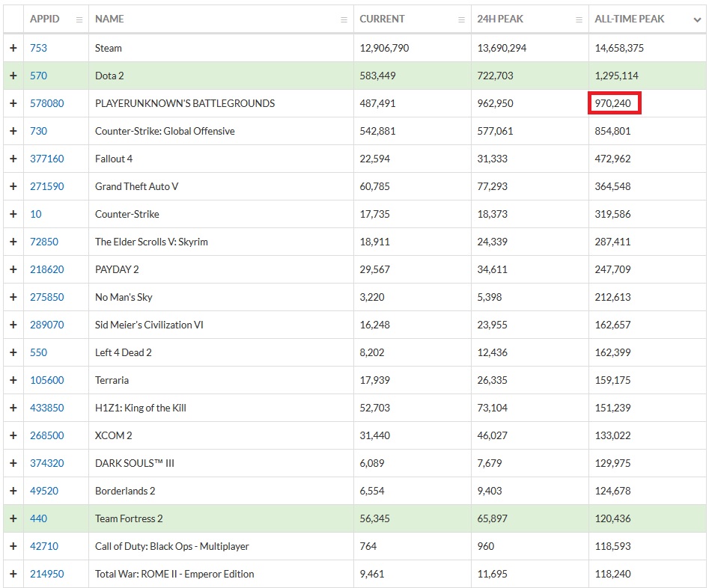This screenshot has width=709, height=588.
Task: Expand the No Man's Sky row
Action: click(13, 297)
